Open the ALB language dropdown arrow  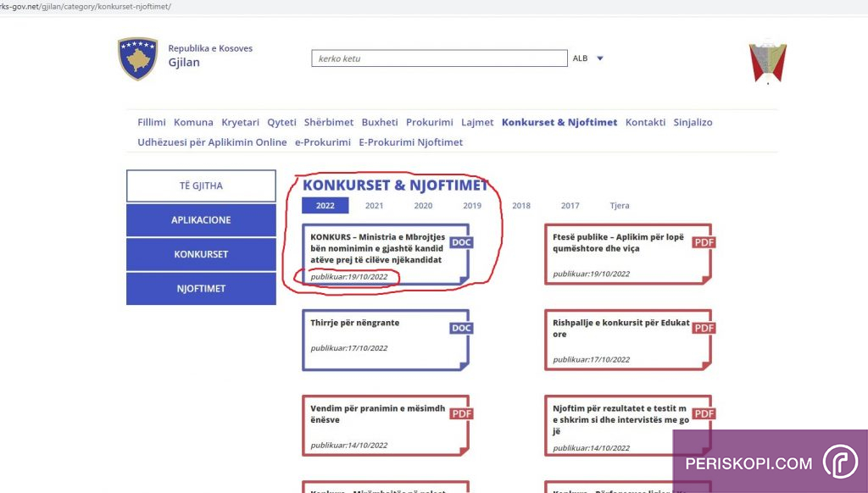pos(599,58)
